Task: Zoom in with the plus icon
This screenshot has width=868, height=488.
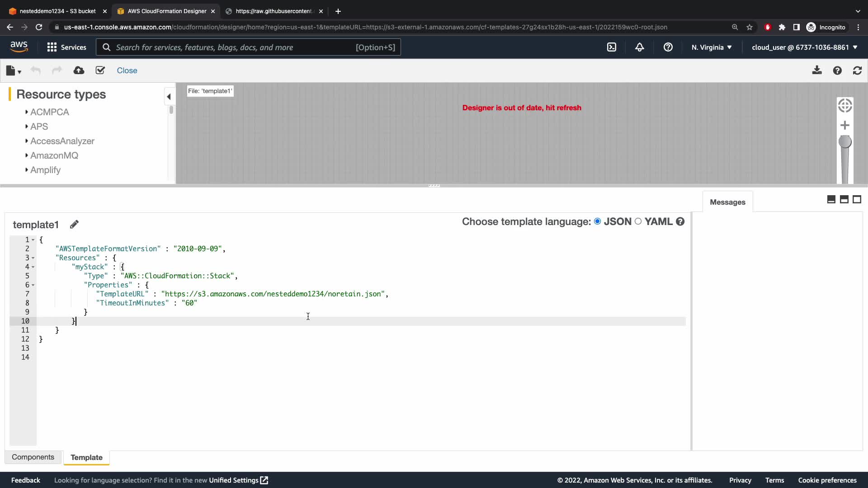Action: (x=844, y=125)
